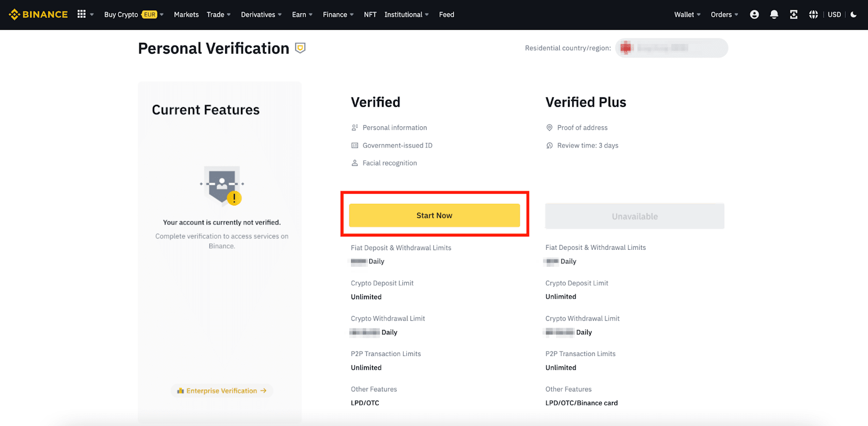The width and height of the screenshot is (868, 426).
Task: Select the USD currency option
Action: coord(834,15)
